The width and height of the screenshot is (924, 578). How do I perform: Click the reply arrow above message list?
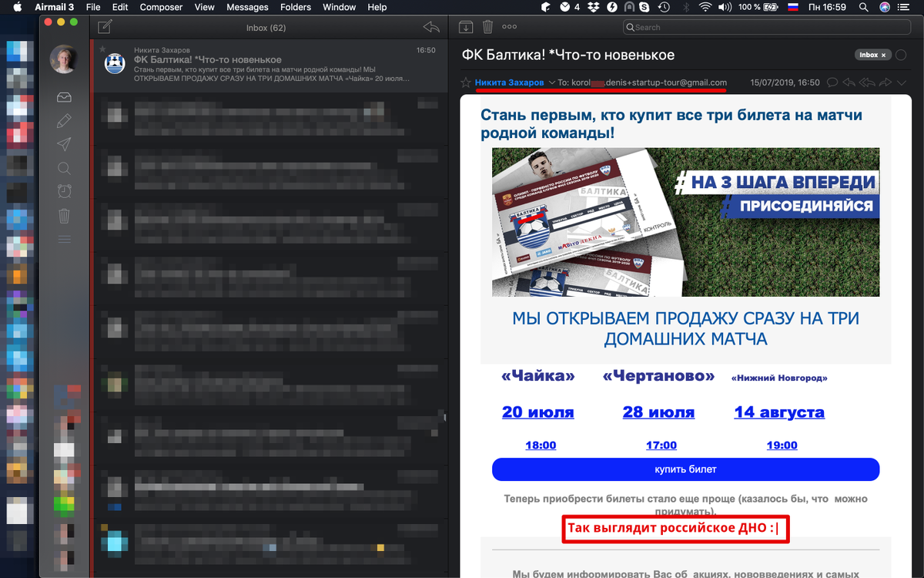click(431, 27)
